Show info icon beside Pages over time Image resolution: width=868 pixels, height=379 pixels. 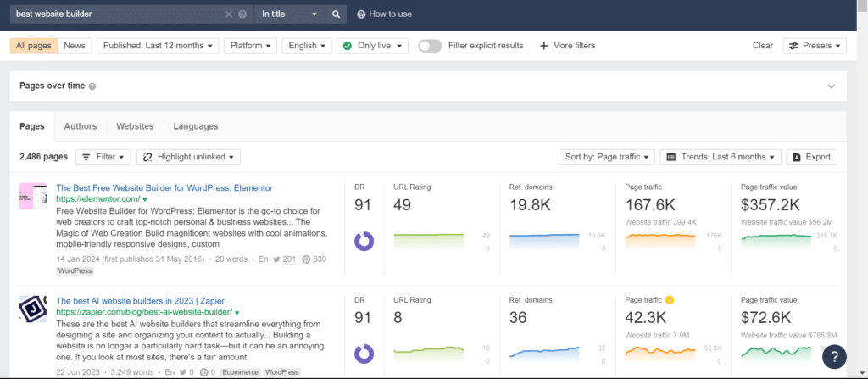[92, 86]
